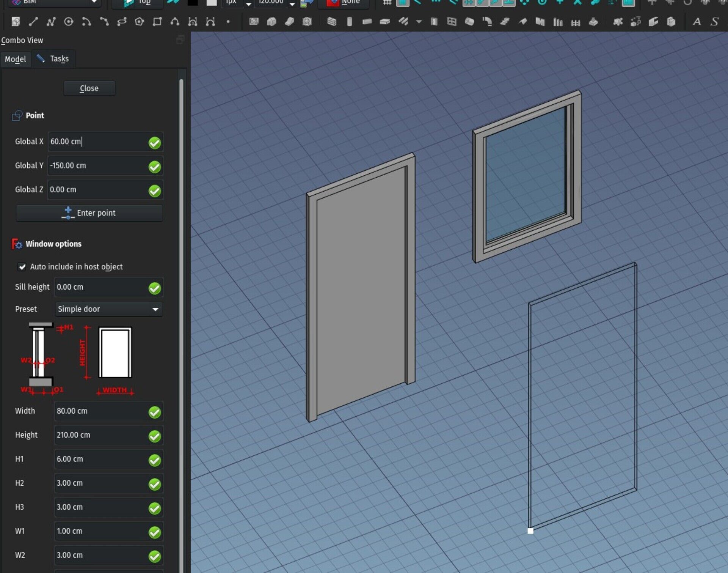The image size is (728, 573).
Task: Click the Space tool icon
Action: [307, 22]
